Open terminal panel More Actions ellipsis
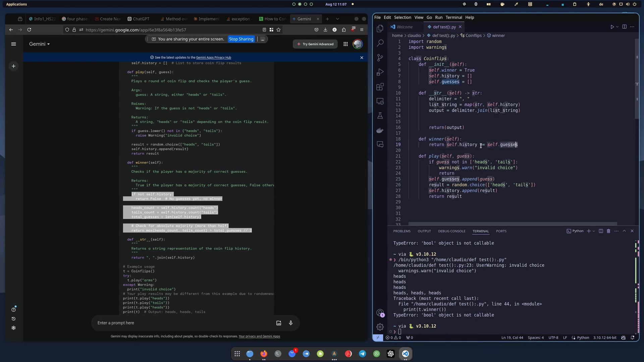Screen dimensions: 644x362 coord(616,231)
